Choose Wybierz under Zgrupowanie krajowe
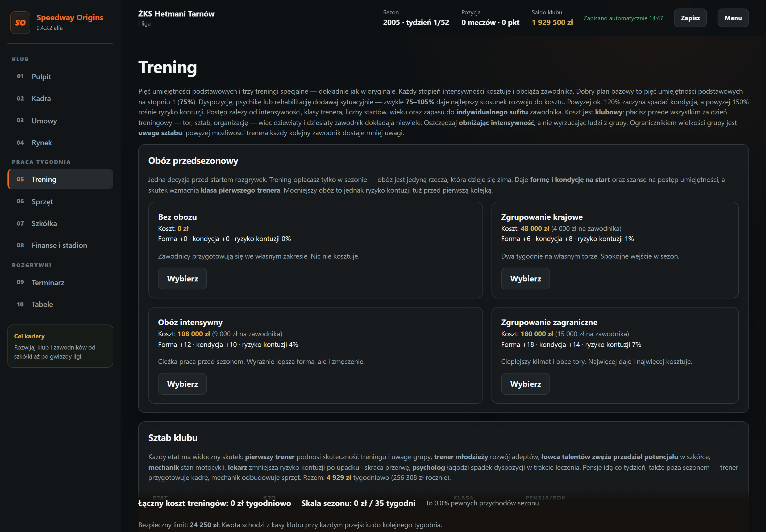The width and height of the screenshot is (766, 532). pyautogui.click(x=525, y=279)
